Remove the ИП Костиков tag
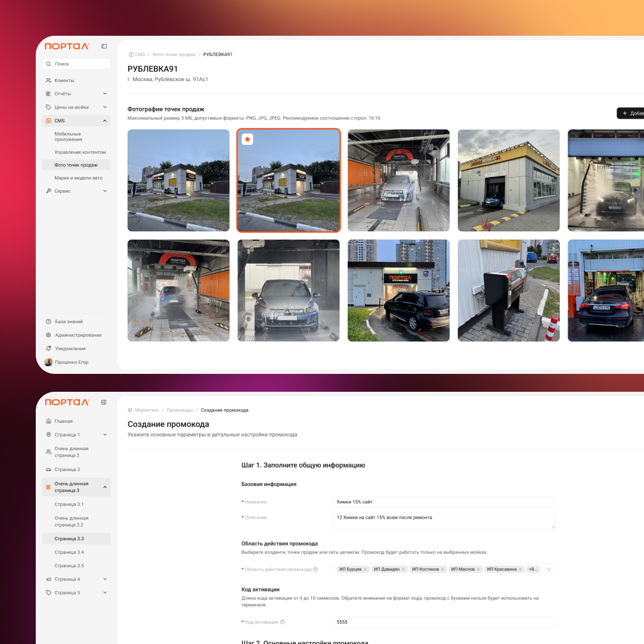 click(x=442, y=569)
